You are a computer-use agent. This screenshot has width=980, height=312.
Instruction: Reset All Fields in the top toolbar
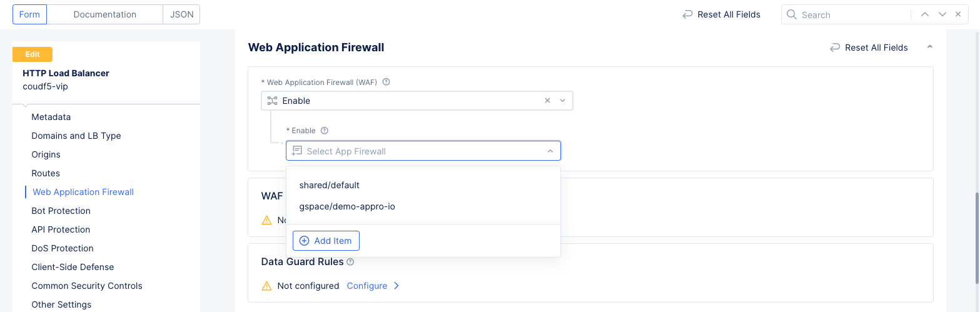[721, 14]
